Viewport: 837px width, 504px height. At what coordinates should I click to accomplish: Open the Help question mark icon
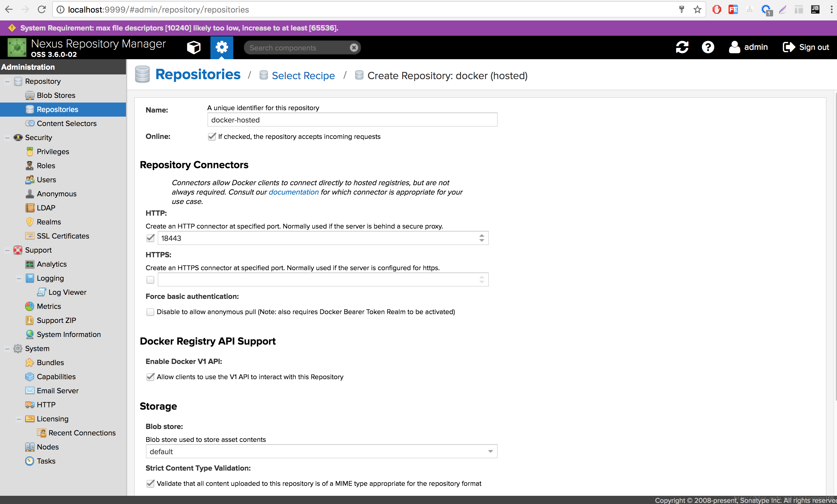pos(708,47)
